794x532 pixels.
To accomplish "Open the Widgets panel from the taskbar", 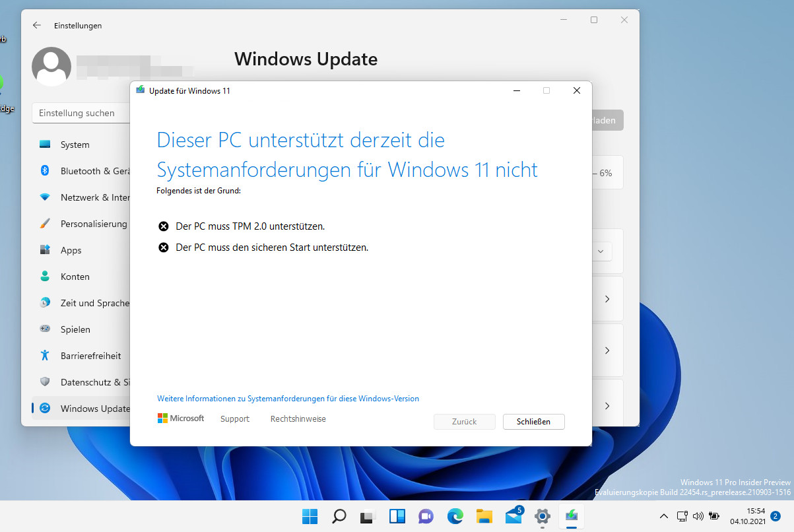I will click(x=397, y=516).
